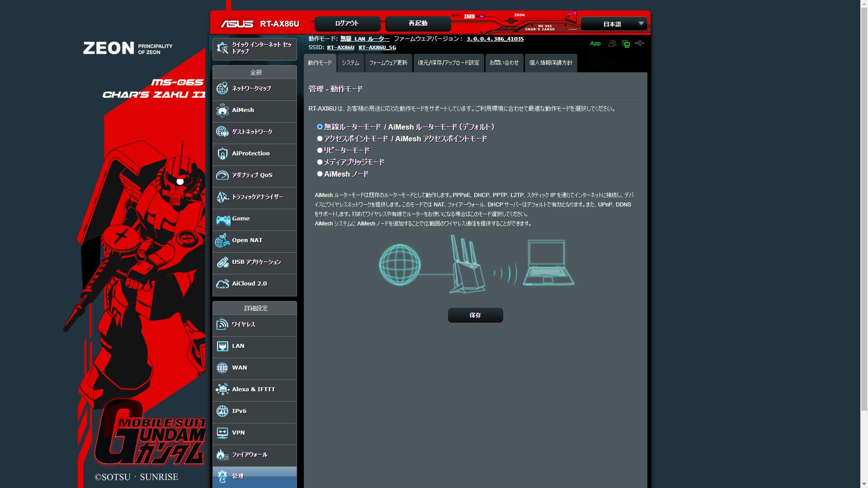Click the AiCloud 2.0 cloud icon

tap(222, 284)
